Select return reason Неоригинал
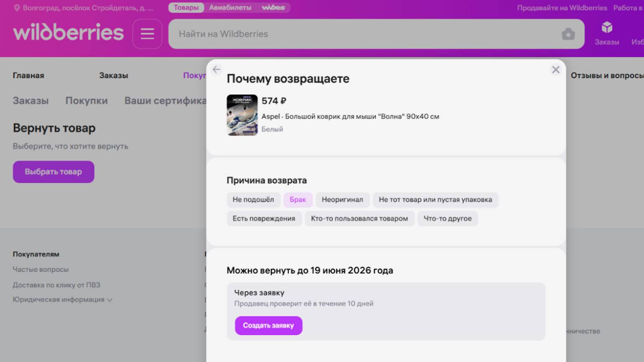Viewport: 644px width, 362px height. [342, 200]
